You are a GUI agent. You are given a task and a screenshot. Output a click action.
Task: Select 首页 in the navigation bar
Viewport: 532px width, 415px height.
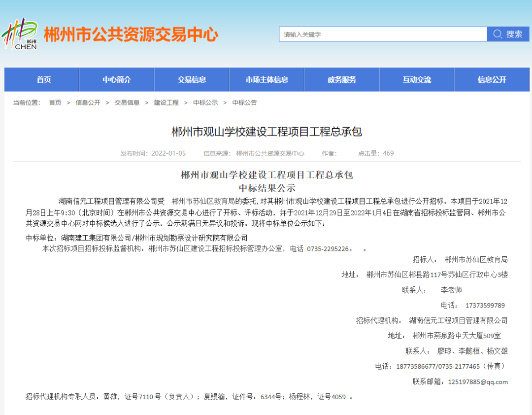click(x=41, y=79)
